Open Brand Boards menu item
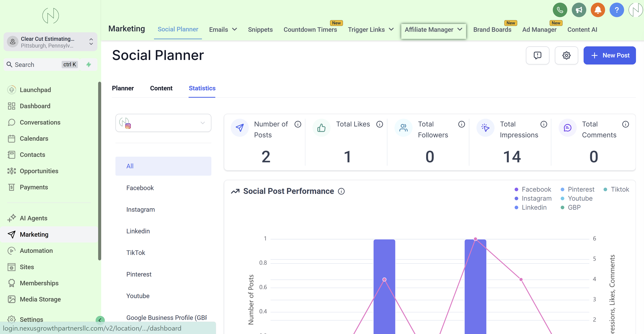Screen dimensions: 644x334 [x=492, y=30]
